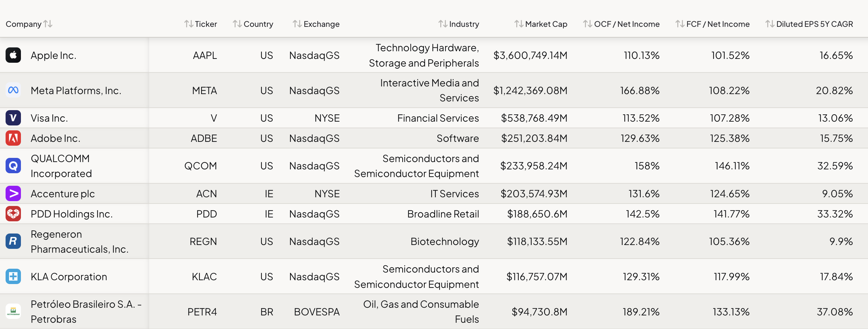Click the BOVESPA exchange cell
The width and height of the screenshot is (868, 329).
(x=317, y=312)
